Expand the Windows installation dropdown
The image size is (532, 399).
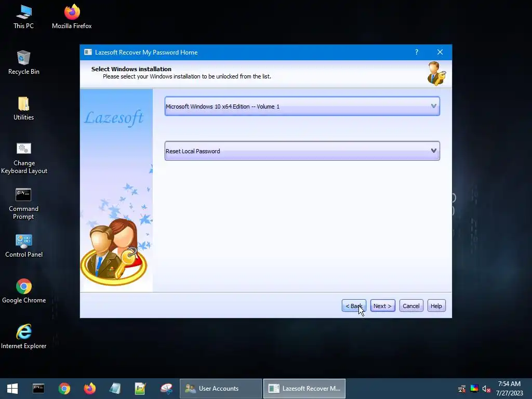[x=302, y=106]
